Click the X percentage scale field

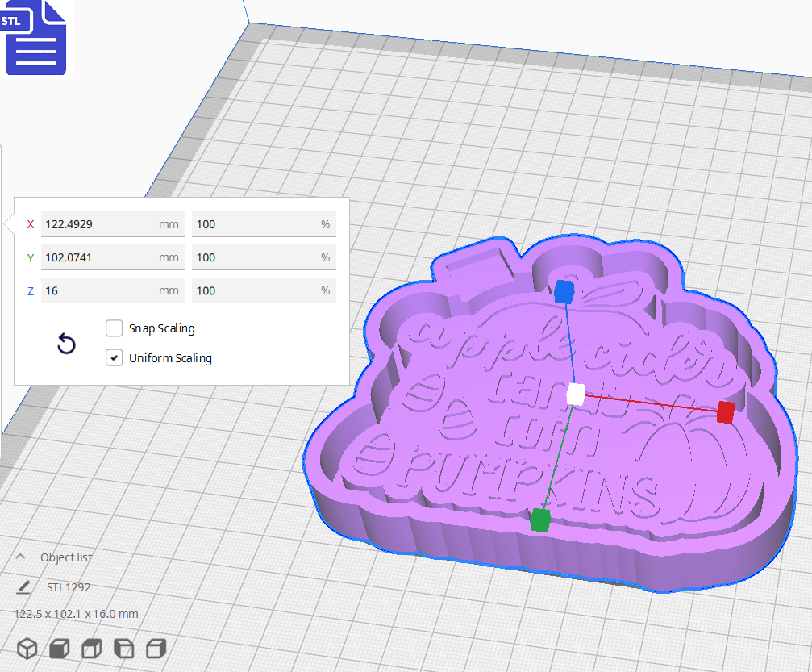tap(262, 223)
